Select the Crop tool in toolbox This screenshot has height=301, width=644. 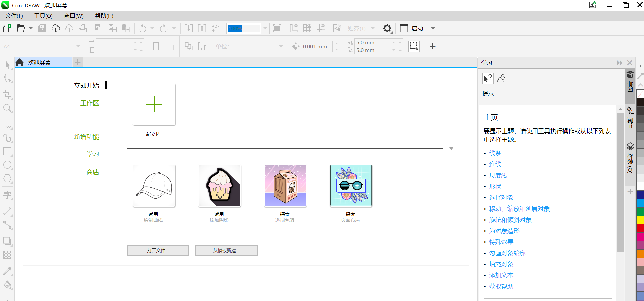click(7, 95)
